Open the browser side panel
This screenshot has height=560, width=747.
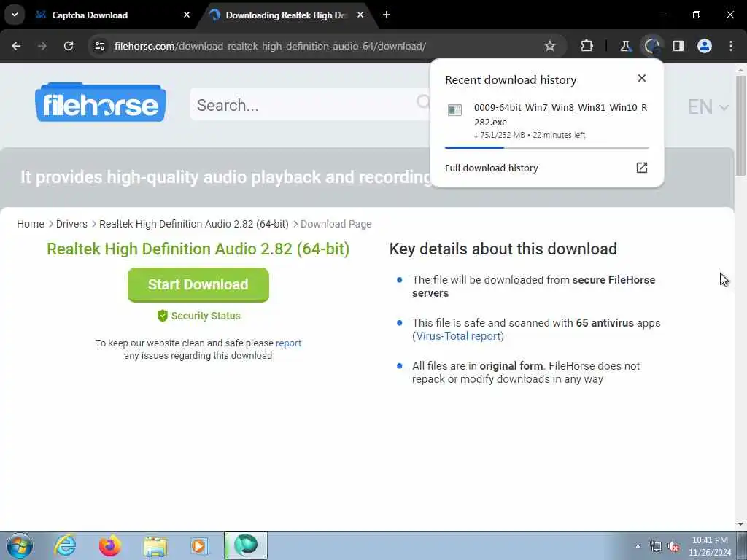[x=678, y=46]
